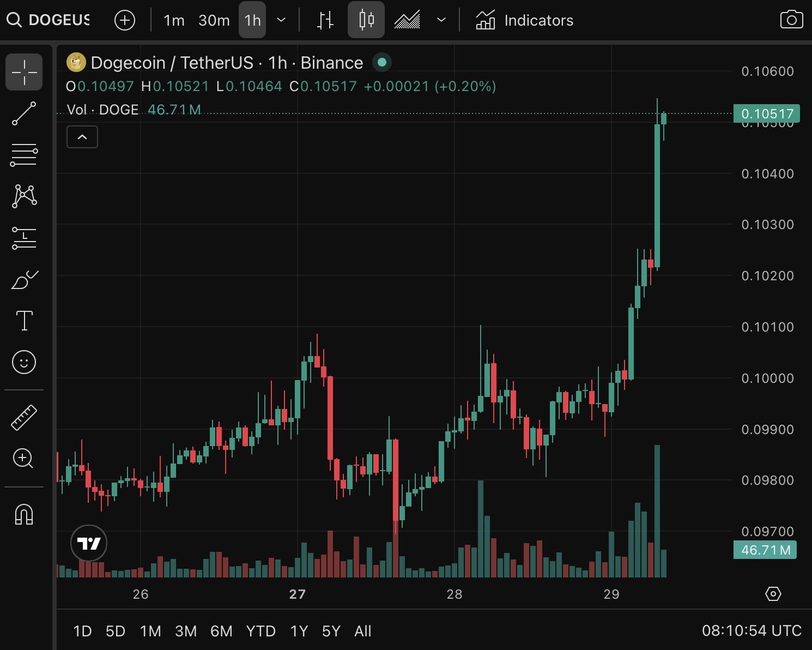This screenshot has height=650, width=812.
Task: Open the Indicators menu
Action: [x=524, y=20]
